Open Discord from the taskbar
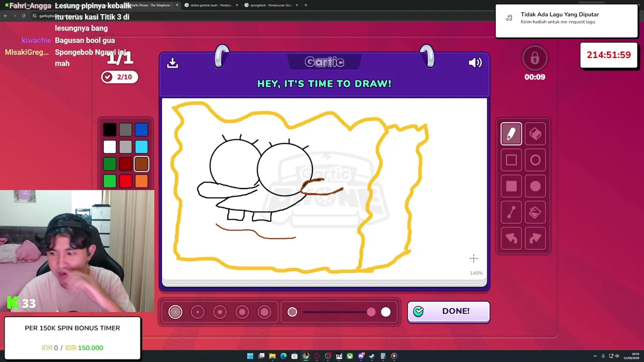This screenshot has width=644, height=362. click(x=361, y=356)
